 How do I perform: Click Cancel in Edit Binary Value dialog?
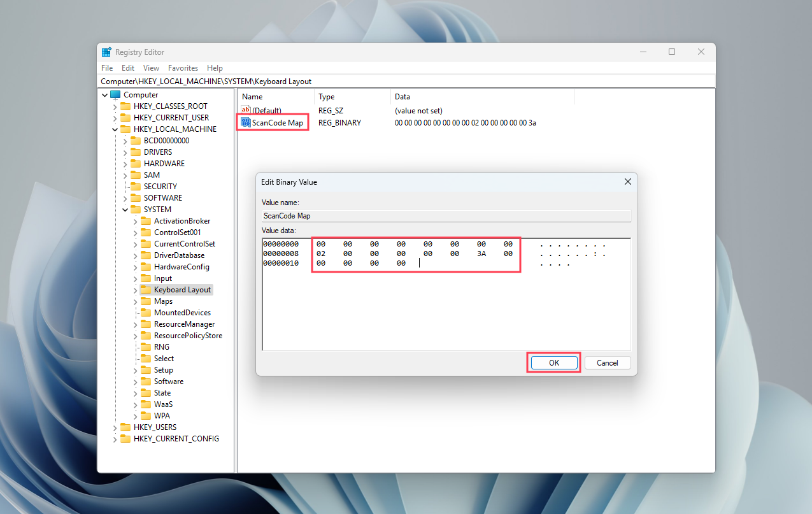pos(608,362)
